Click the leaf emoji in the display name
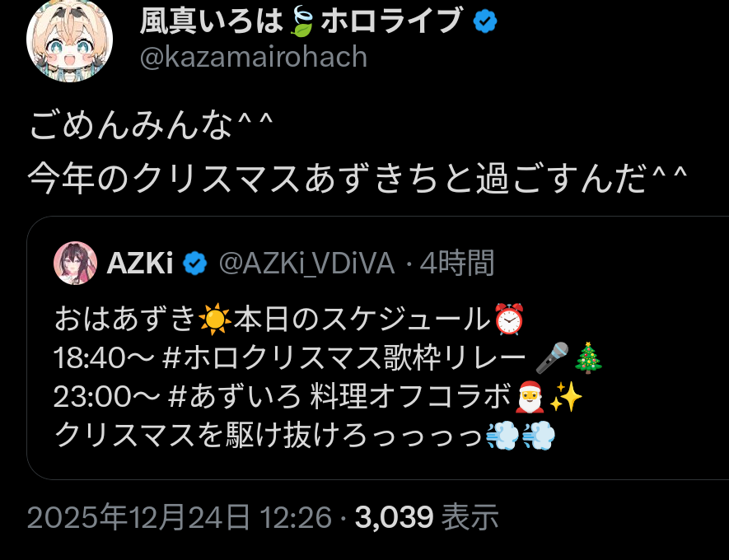 301,21
